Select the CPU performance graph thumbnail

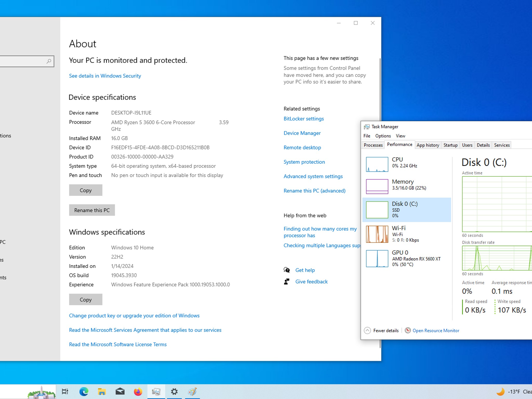click(377, 164)
